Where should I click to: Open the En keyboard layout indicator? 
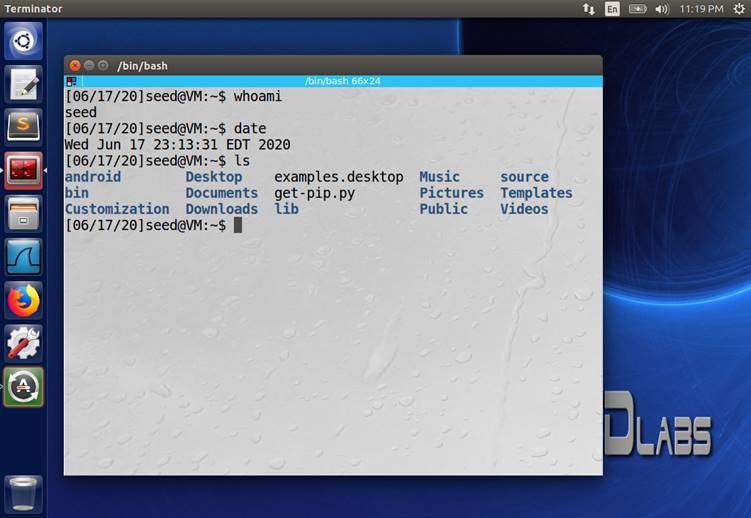[x=612, y=9]
